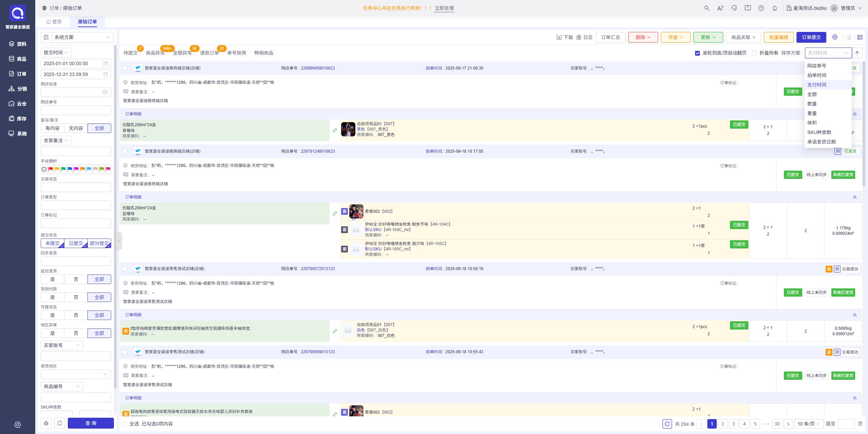Click the 跳至 page number input
868x434 pixels.
[x=846, y=424]
